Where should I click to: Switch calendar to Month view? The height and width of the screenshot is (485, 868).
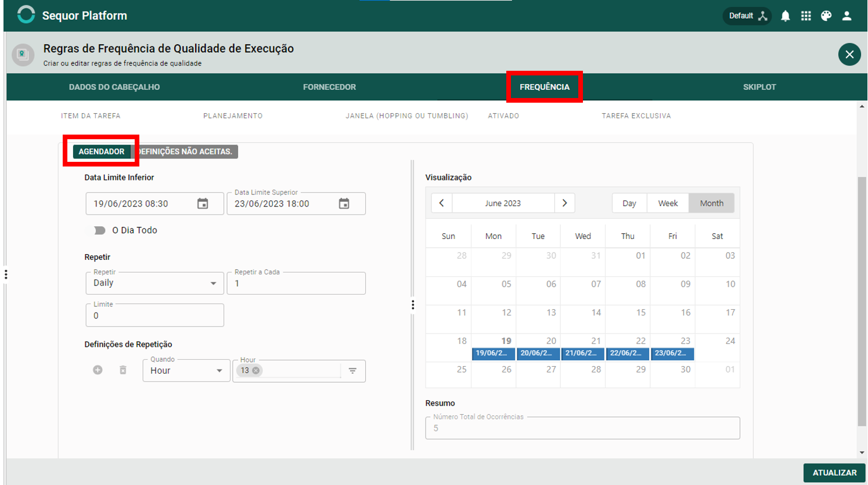(712, 203)
